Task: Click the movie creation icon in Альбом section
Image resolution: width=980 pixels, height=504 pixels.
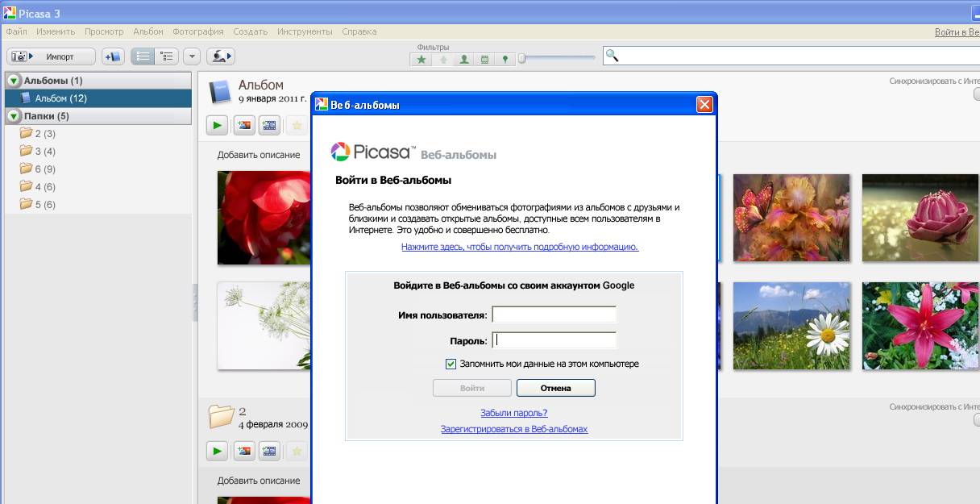Action: tap(269, 125)
